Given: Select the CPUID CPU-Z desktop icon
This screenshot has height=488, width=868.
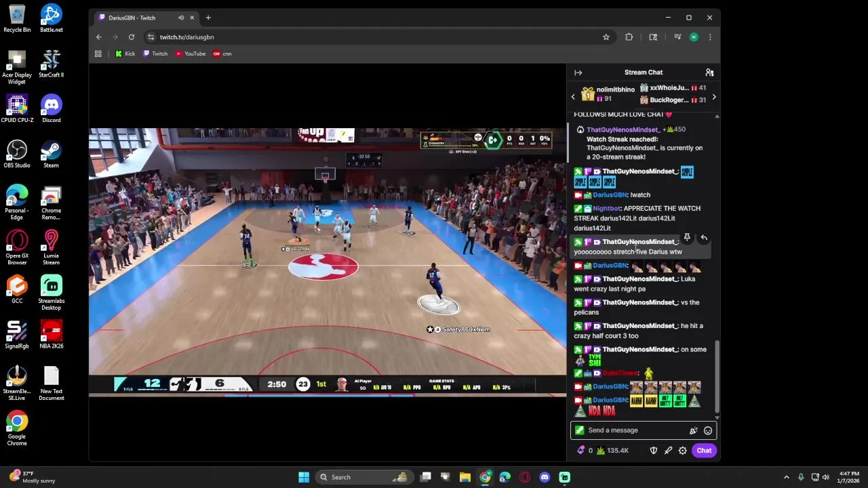Looking at the screenshot, I should (17, 108).
